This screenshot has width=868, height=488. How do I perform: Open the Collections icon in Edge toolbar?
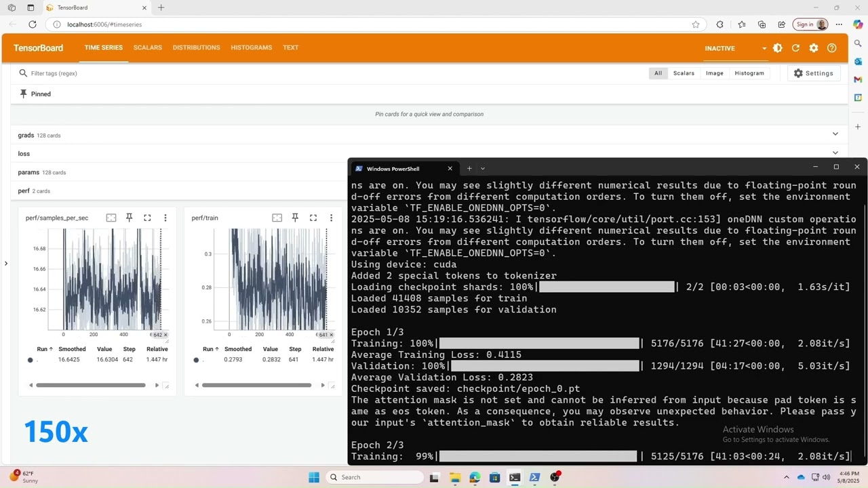point(762,24)
